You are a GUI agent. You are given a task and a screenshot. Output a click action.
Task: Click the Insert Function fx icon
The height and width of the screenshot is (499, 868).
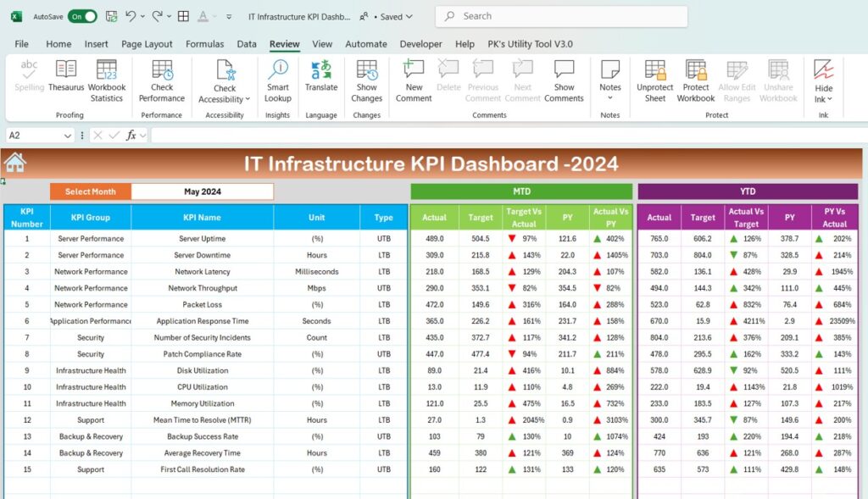[131, 135]
